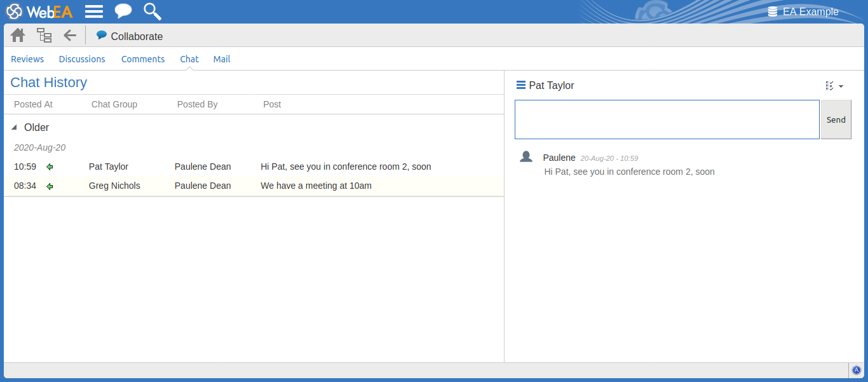The image size is (868, 382).
Task: Open the hamburger menu beside Pat Taylor
Action: point(521,85)
